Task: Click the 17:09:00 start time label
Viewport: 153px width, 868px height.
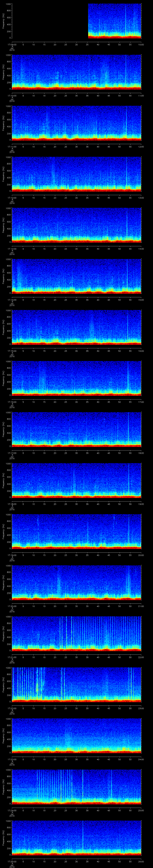Action: 12,44
